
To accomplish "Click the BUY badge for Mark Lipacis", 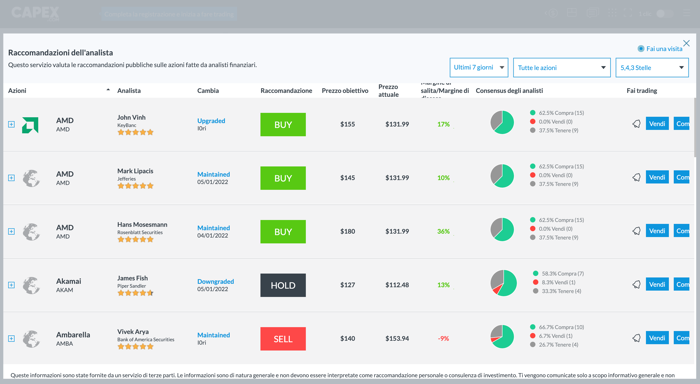I will click(x=283, y=178).
